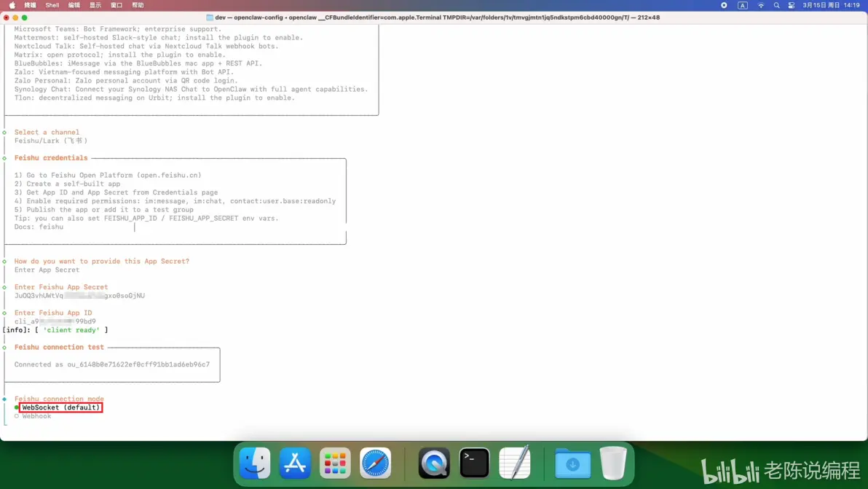868x489 pixels.
Task: Click the Microsoft Teams description line
Action: [x=118, y=29]
